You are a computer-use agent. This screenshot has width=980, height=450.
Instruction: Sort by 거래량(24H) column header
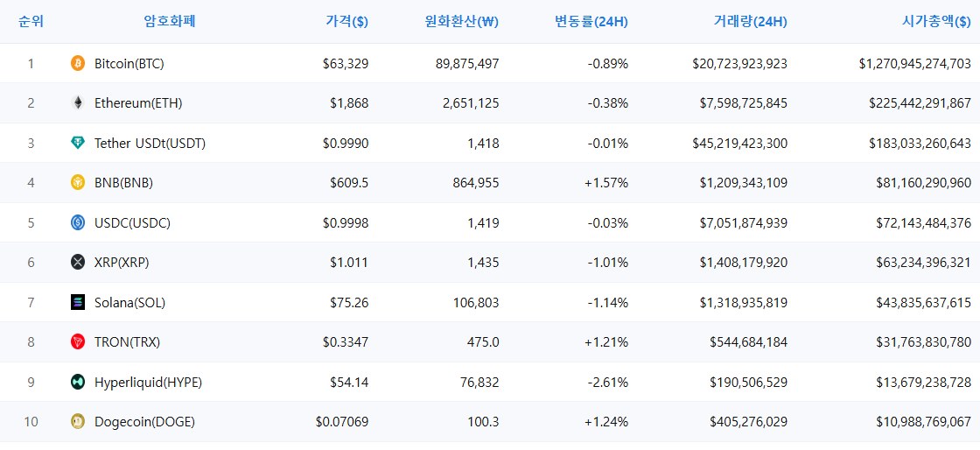(x=750, y=22)
